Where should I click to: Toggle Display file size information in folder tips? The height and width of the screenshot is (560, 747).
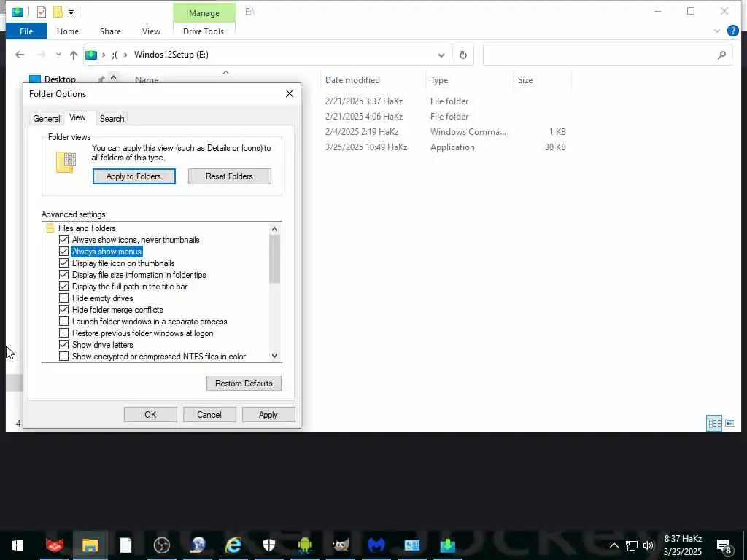64,275
